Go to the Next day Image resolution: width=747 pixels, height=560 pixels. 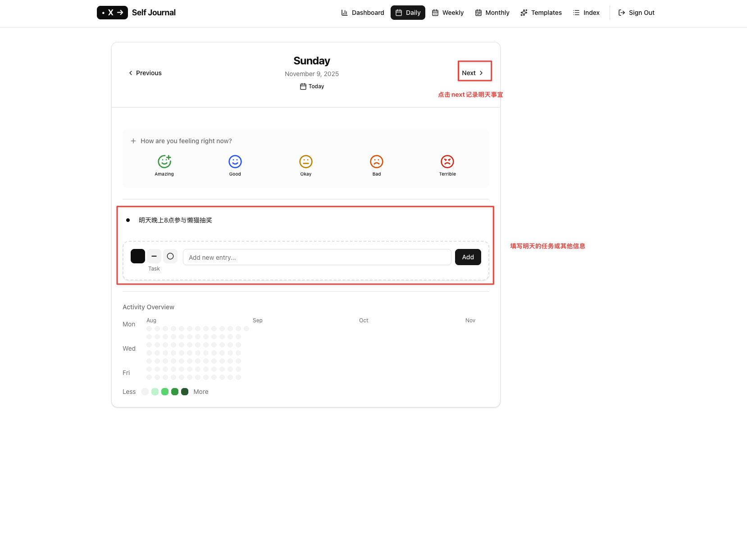473,73
